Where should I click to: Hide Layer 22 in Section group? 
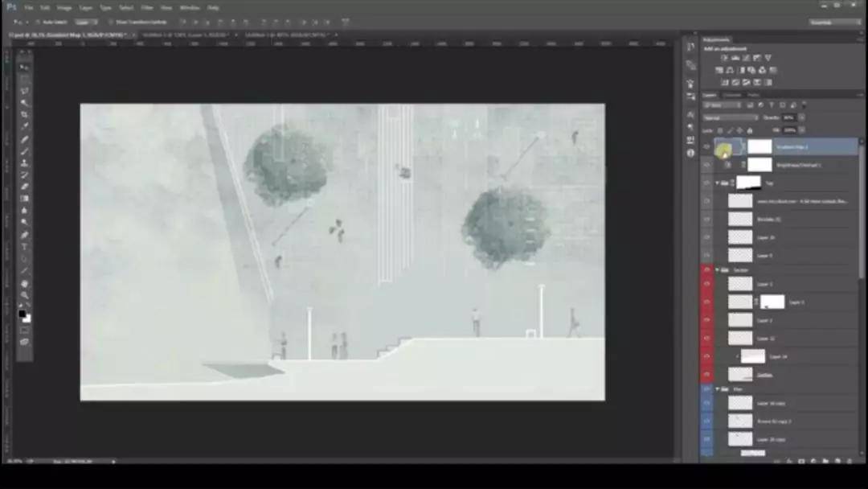coord(707,339)
